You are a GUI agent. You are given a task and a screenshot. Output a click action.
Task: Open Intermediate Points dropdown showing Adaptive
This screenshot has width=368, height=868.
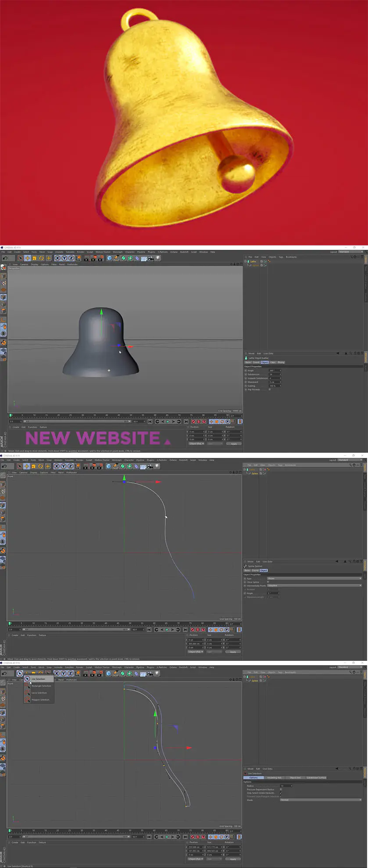pyautogui.click(x=314, y=586)
